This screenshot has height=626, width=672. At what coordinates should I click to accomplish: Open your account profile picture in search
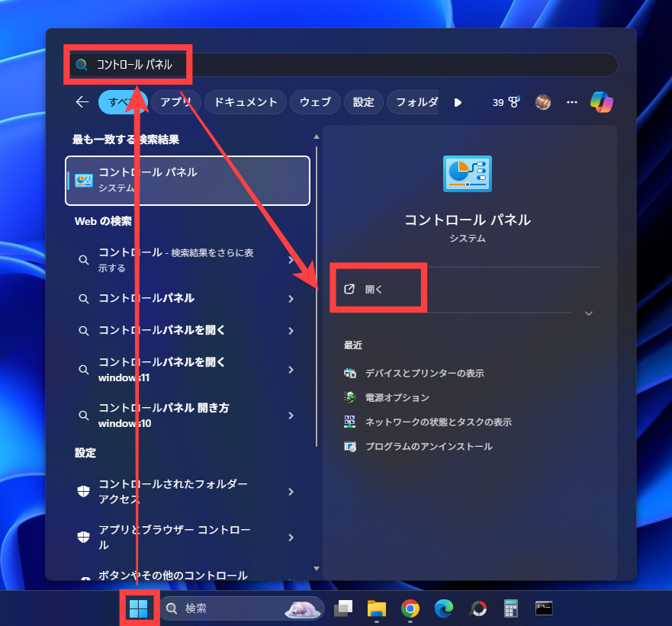coord(542,101)
